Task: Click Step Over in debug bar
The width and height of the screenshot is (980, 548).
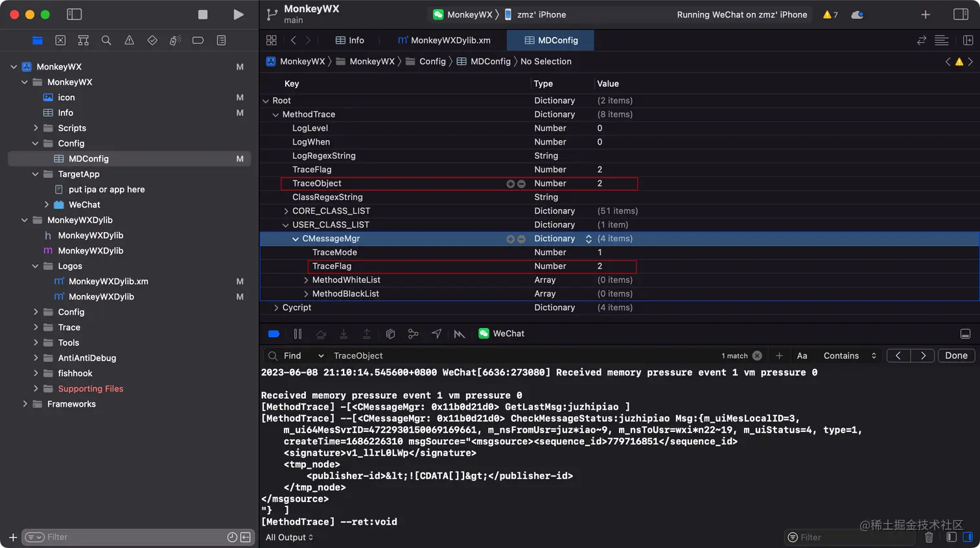Action: 321,334
